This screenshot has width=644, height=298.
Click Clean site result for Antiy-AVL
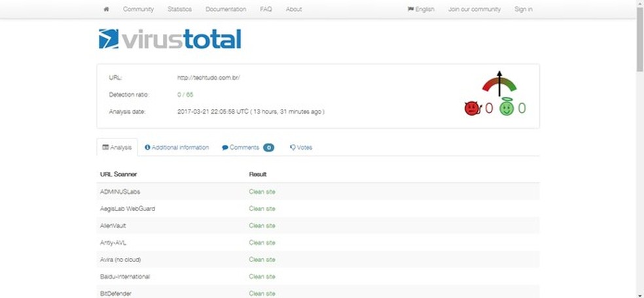[262, 242]
